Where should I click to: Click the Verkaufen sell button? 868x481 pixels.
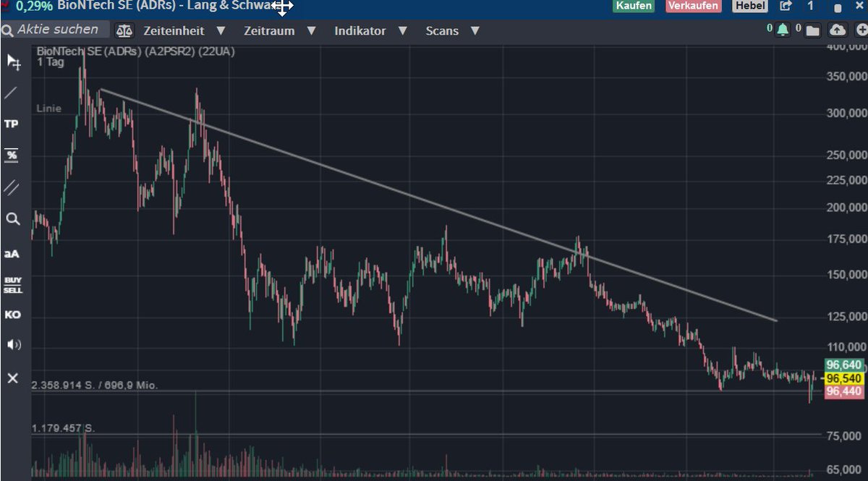pyautogui.click(x=693, y=6)
